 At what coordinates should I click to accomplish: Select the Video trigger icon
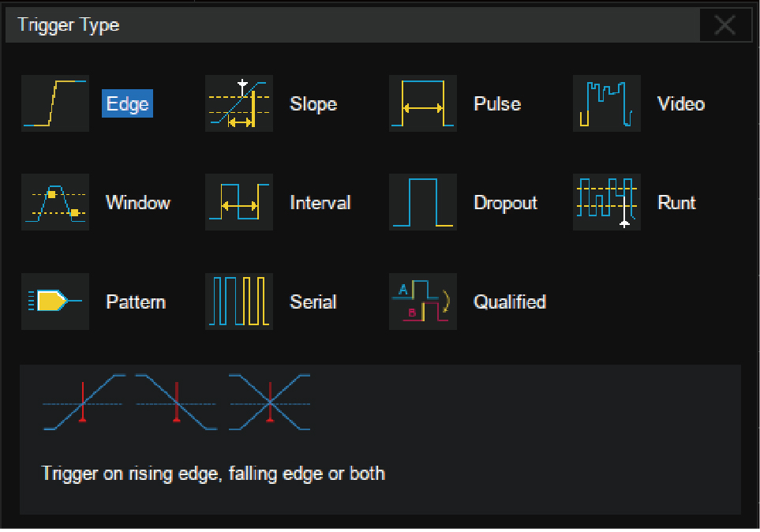point(606,103)
